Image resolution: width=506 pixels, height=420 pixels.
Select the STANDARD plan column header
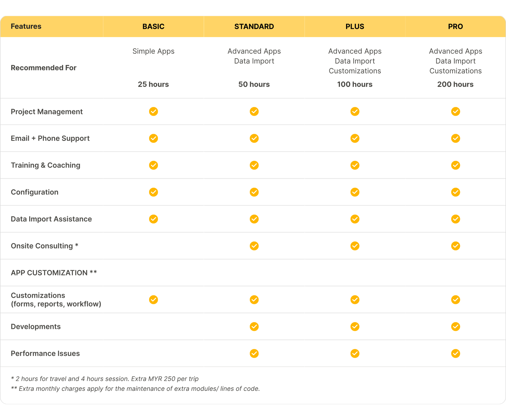254,26
